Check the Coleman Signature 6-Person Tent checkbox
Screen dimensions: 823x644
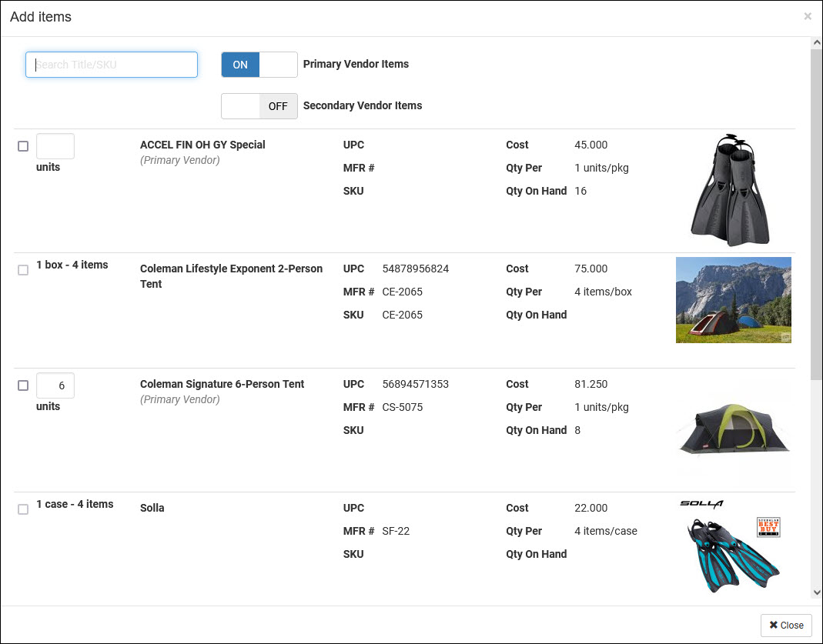coord(23,385)
